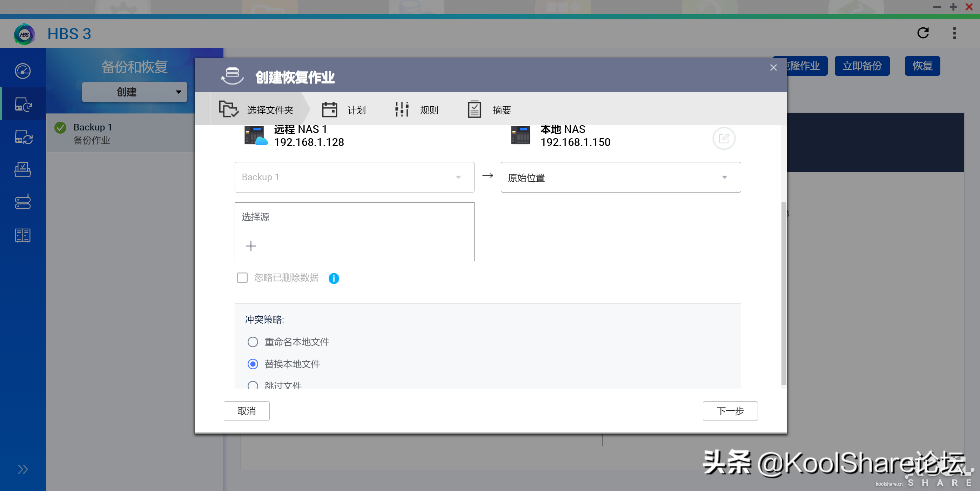Open the Overview dashboard sidebar icon
The height and width of the screenshot is (491, 980).
(23, 71)
